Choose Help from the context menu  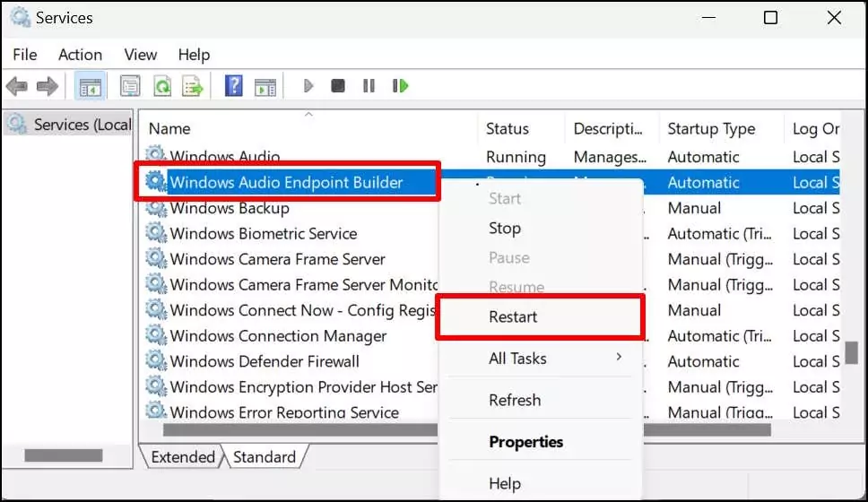click(541, 483)
